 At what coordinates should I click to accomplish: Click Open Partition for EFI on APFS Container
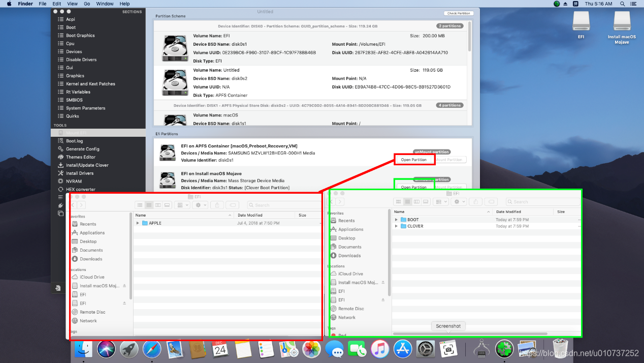click(x=414, y=160)
